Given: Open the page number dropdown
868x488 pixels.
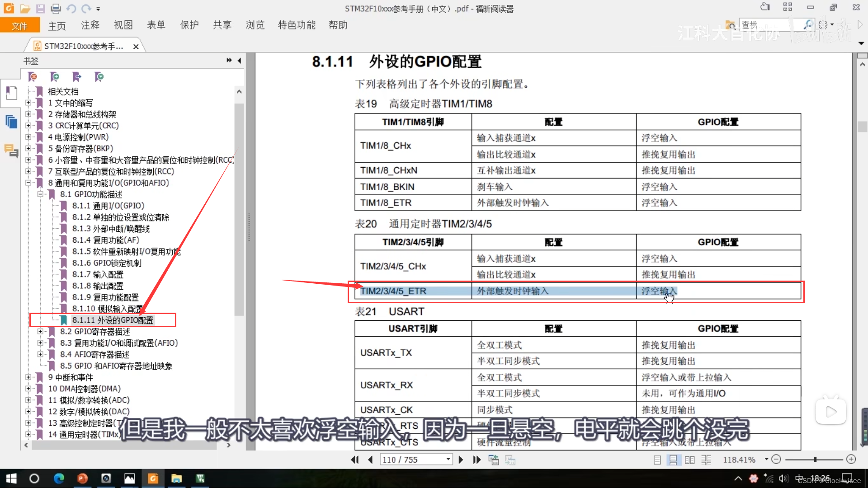Looking at the screenshot, I should coord(448,460).
